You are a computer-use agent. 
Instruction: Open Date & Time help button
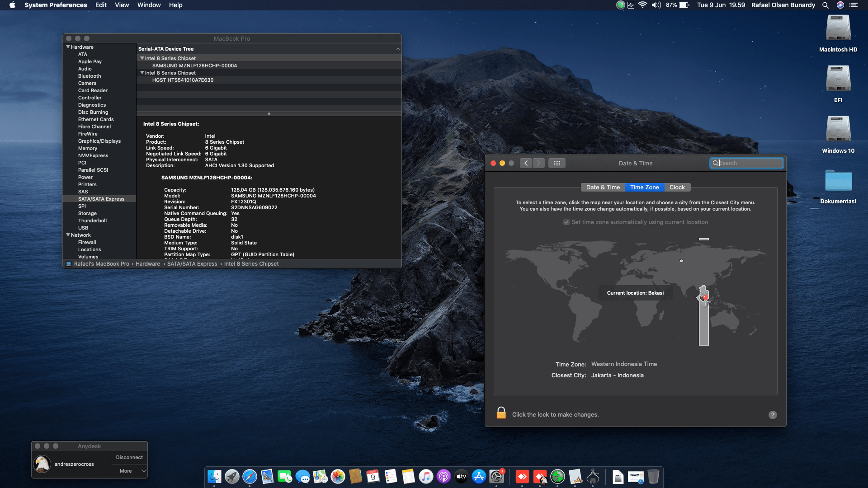click(773, 415)
